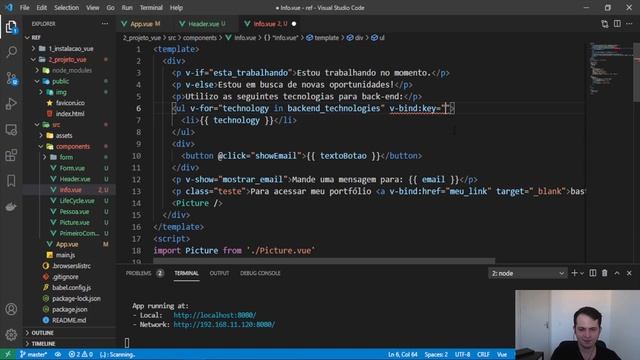Open the Manage gear icon

[x=11, y=335]
